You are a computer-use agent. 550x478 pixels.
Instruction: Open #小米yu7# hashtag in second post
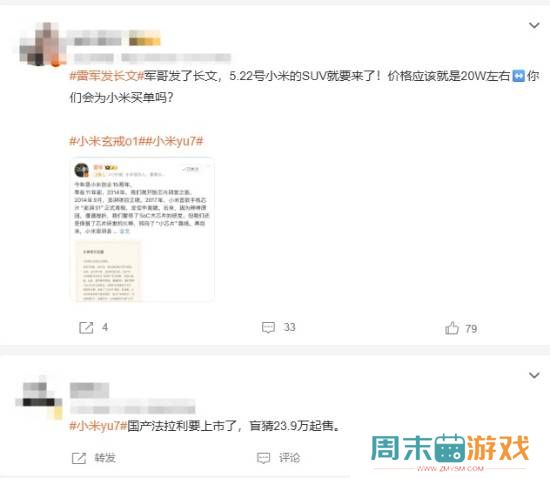98,426
